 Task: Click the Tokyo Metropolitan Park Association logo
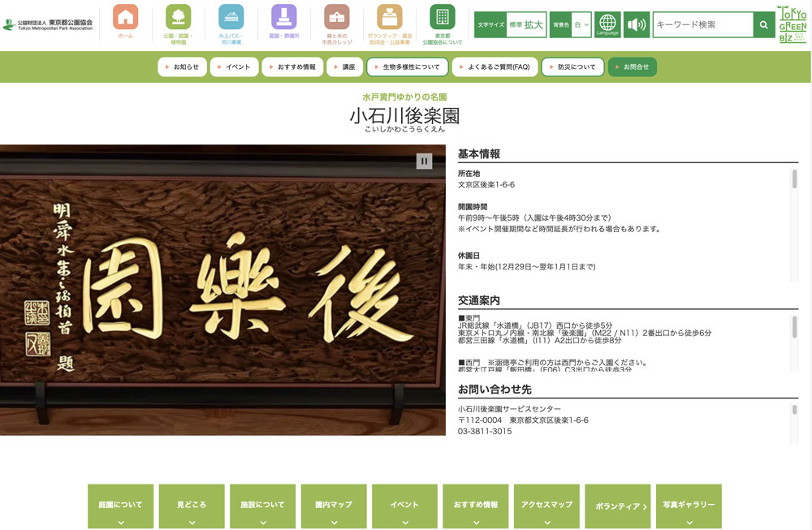tap(48, 24)
